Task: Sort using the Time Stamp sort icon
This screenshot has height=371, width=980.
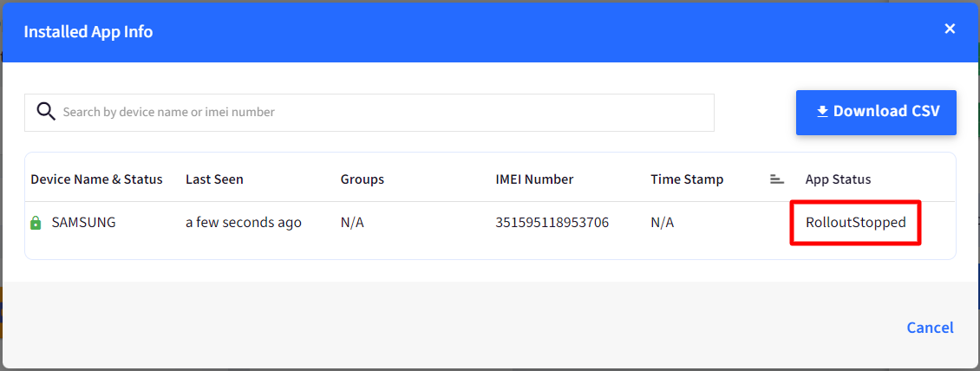Action: [777, 179]
